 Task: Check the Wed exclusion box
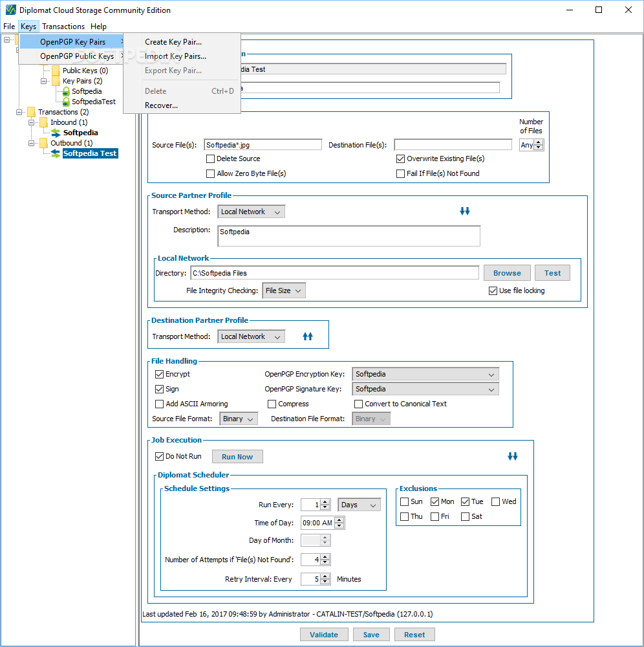point(495,501)
